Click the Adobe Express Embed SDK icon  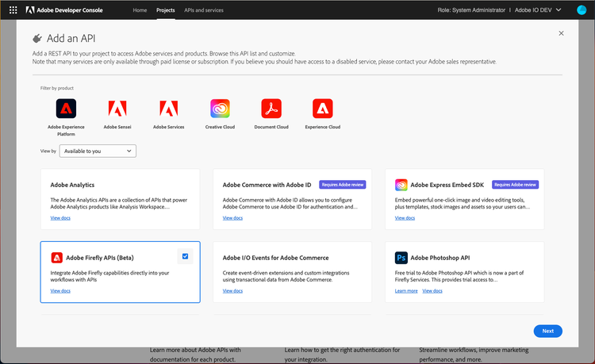[x=401, y=185]
